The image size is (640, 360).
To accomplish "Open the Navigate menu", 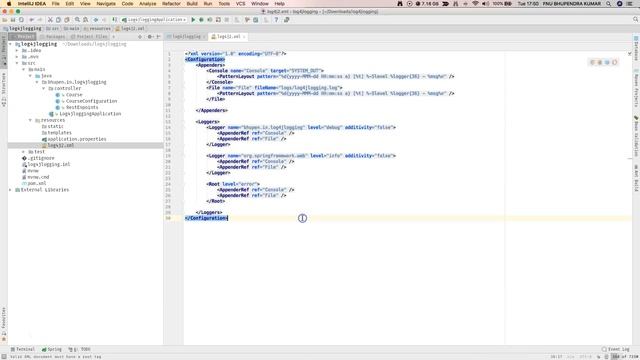I will pos(106,4).
